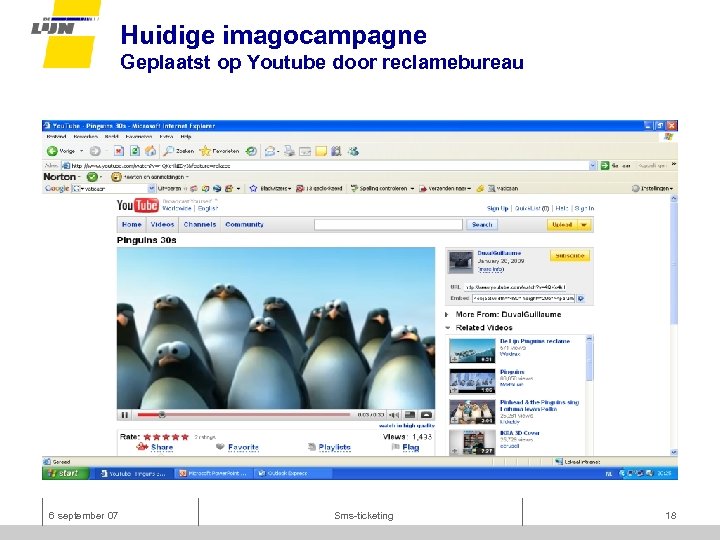Click the YouTube logo
Screen dimensions: 720x540
click(x=137, y=205)
